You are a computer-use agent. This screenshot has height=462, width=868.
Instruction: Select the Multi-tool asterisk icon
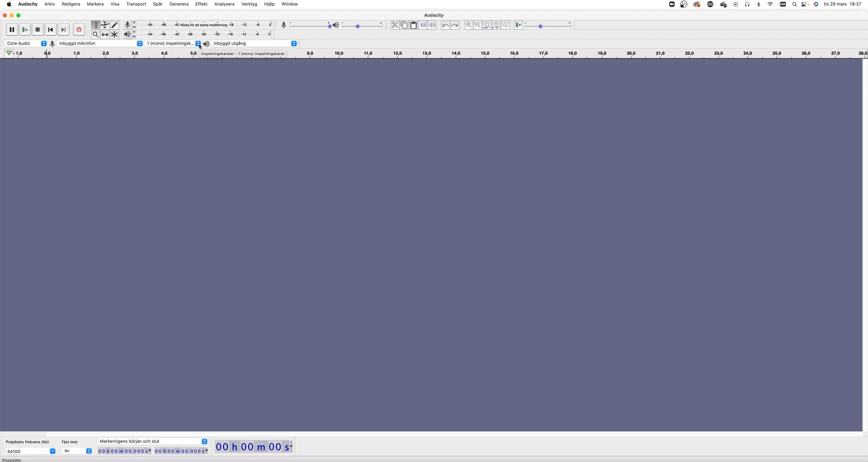(x=114, y=34)
